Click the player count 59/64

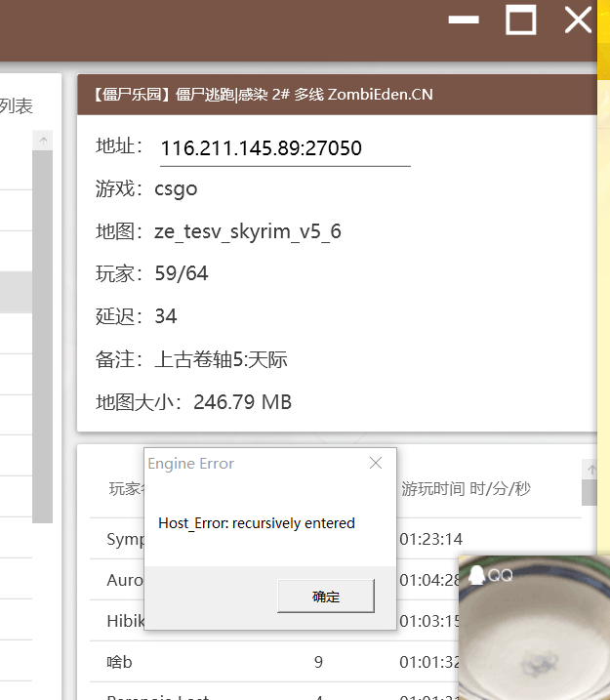tap(182, 273)
